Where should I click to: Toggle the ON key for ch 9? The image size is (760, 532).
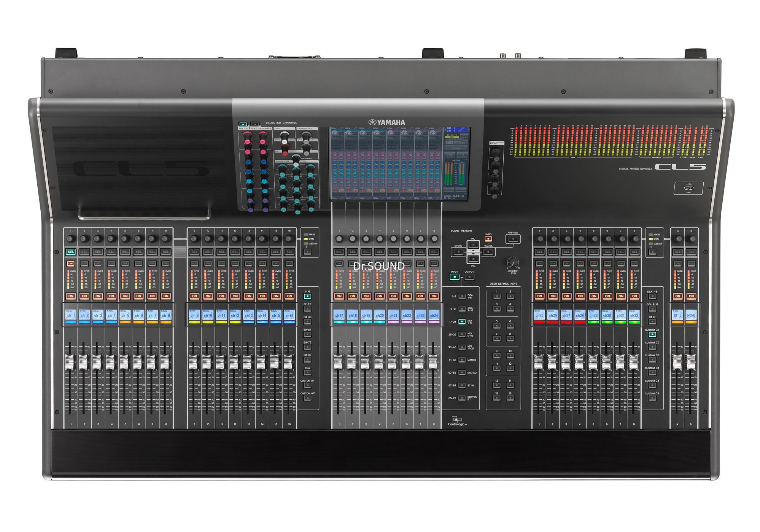tap(194, 296)
